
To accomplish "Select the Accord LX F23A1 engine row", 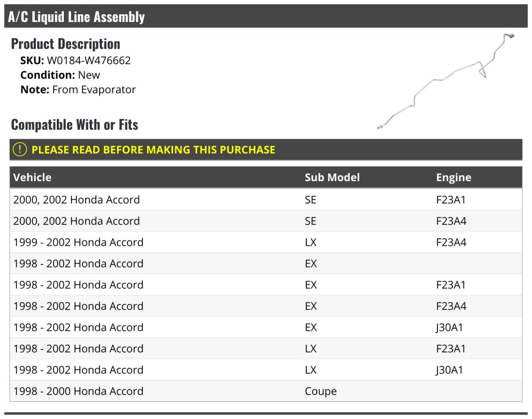I will point(266,349).
